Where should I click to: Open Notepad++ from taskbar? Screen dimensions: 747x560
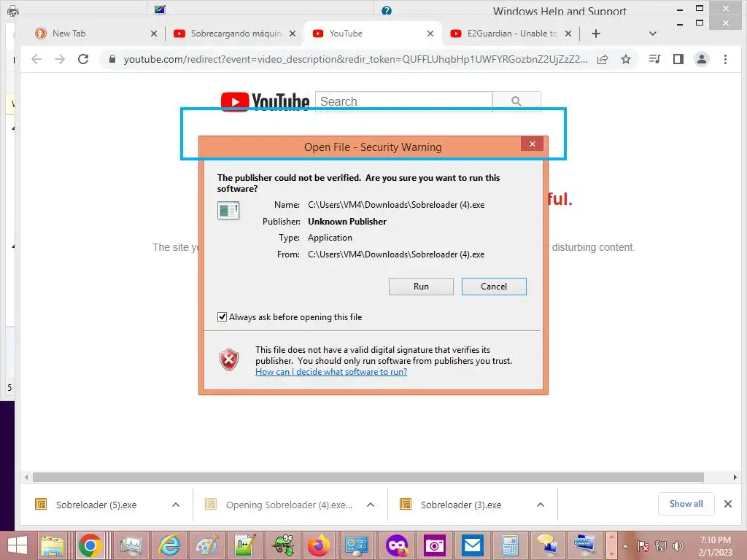245,545
